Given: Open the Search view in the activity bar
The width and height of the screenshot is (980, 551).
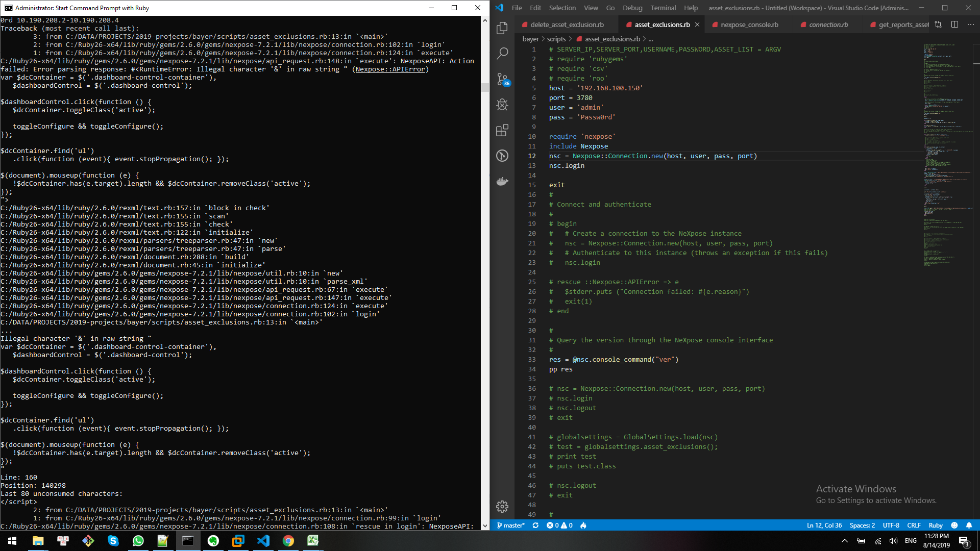Looking at the screenshot, I should 502,53.
